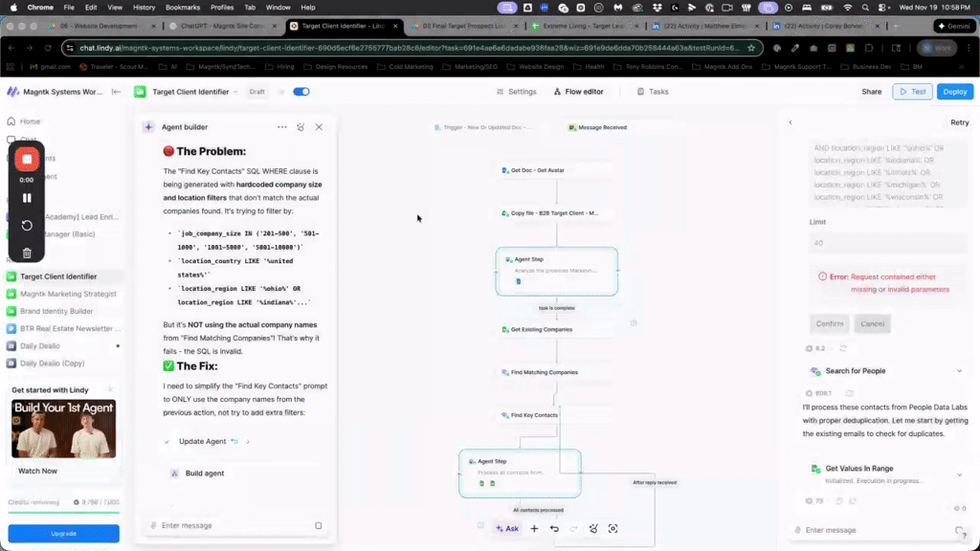980x551 pixels.
Task: Open Agent builder three-dot options menu
Action: click(x=281, y=127)
